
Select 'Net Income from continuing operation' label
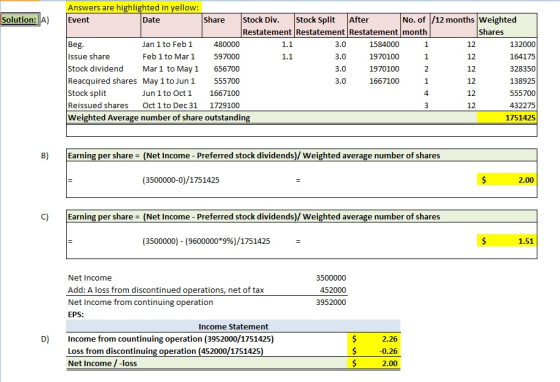(140, 302)
